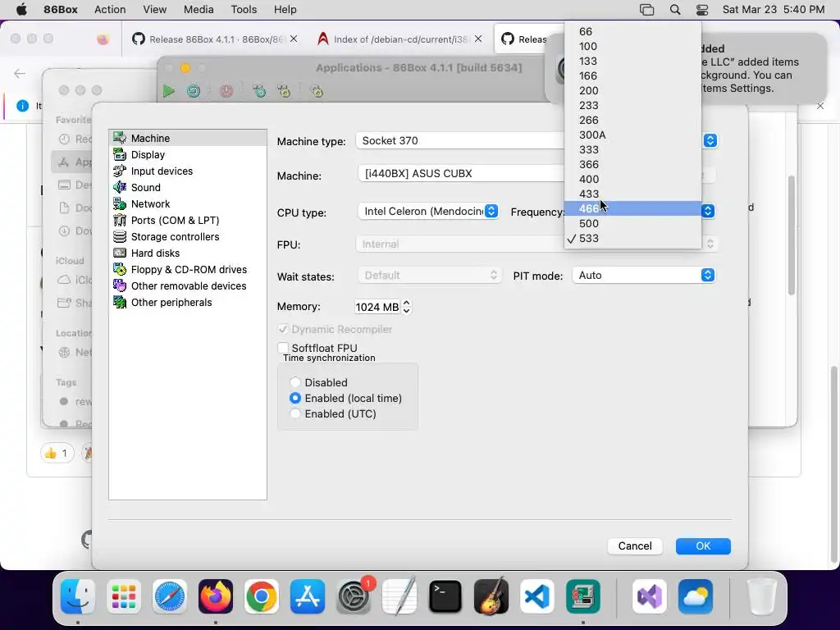840x630 pixels.
Task: Open the Help menu
Action: tap(285, 9)
